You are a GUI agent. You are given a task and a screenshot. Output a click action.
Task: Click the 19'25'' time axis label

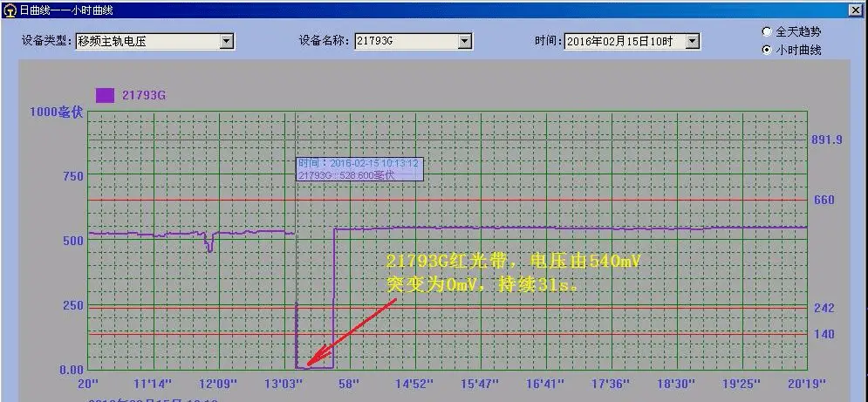pyautogui.click(x=742, y=383)
